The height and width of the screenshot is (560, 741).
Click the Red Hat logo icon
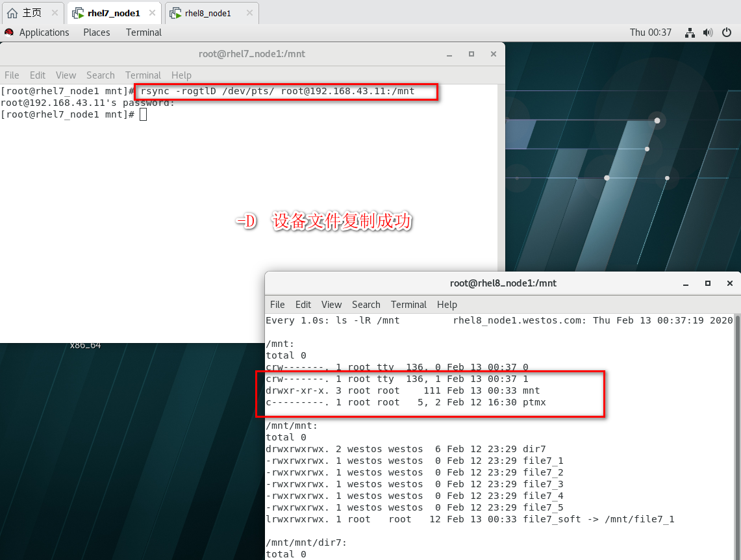[x=9, y=32]
